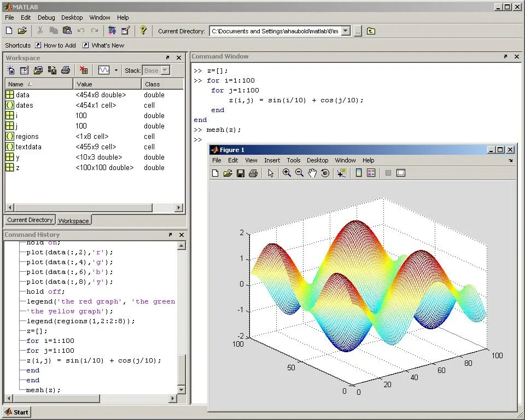Click the dock arrow in the Figure 1 menu bar
525x420 pixels.
pos(510,160)
